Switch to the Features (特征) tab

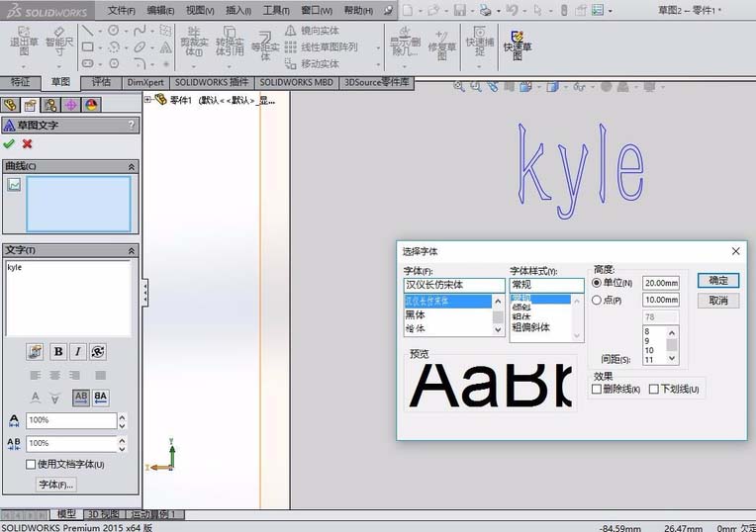tap(20, 82)
